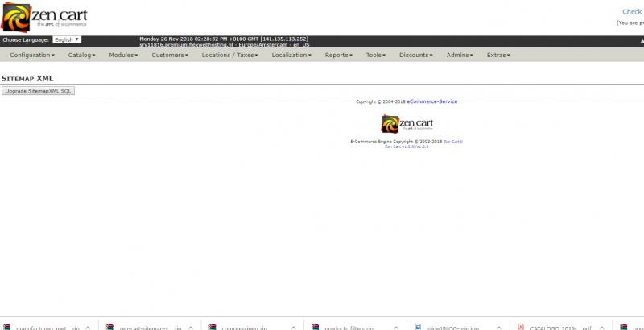The height and width of the screenshot is (330, 644).
Task: Click the Choose Language label
Action: click(26, 39)
